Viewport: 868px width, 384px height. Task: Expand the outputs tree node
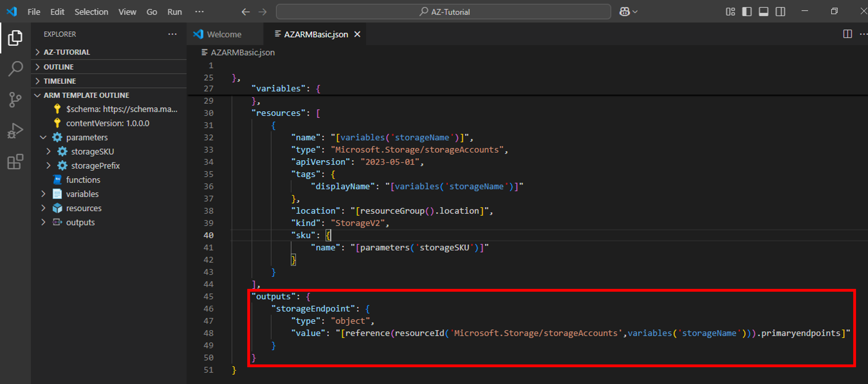pos(43,222)
